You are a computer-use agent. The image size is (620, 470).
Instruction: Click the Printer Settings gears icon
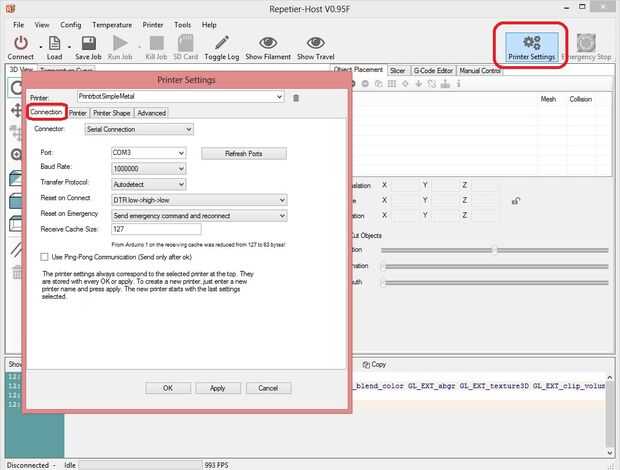(531, 42)
